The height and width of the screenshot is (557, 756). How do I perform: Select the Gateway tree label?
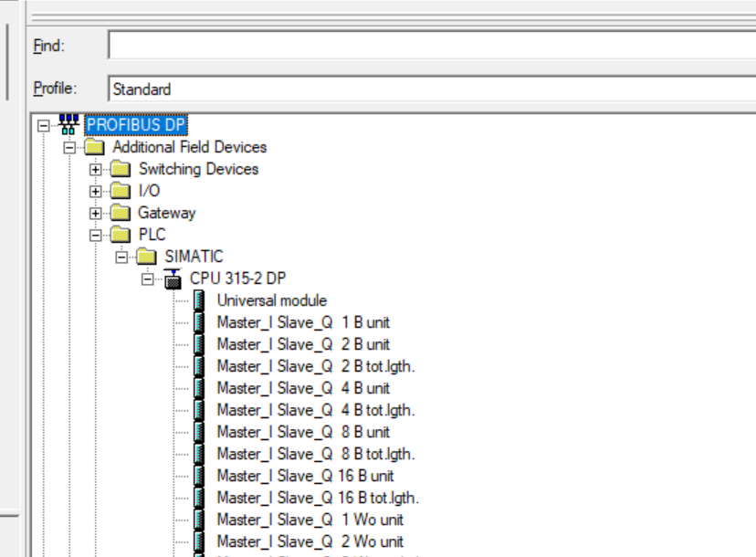tap(167, 213)
